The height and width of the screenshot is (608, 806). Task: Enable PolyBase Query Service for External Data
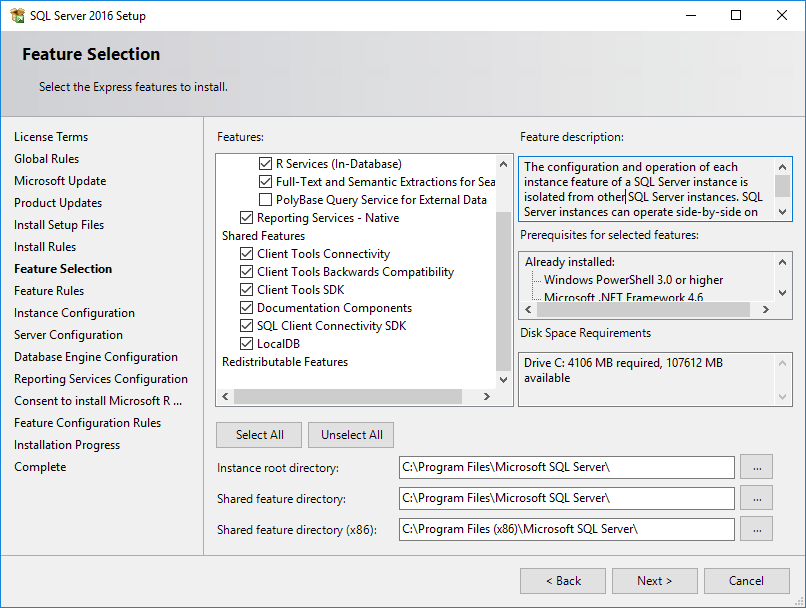point(265,200)
